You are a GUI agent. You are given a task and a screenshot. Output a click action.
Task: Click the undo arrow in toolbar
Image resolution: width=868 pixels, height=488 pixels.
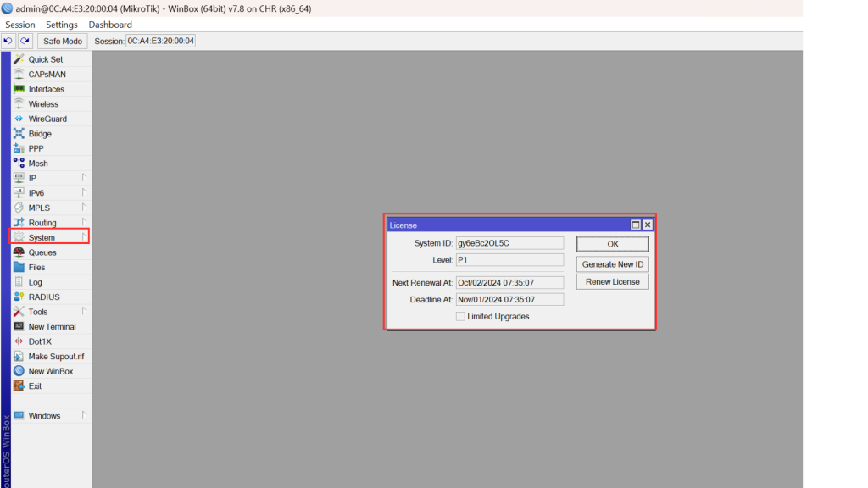pos(8,41)
